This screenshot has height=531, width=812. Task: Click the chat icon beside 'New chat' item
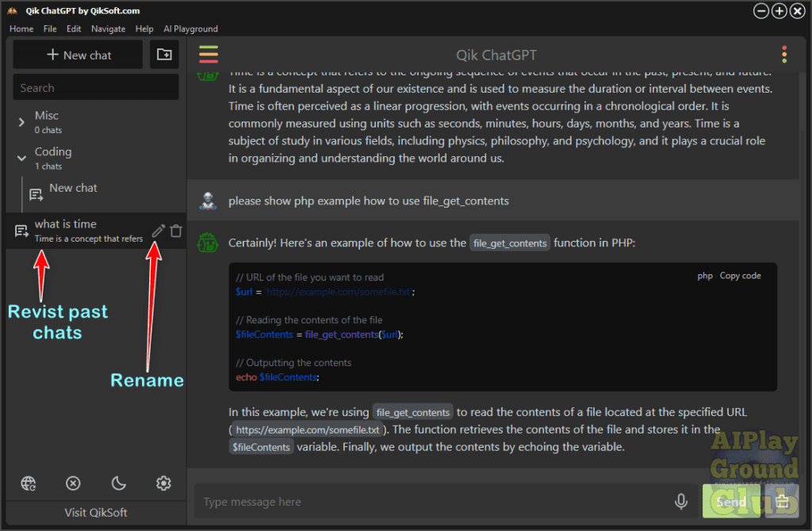pos(36,195)
